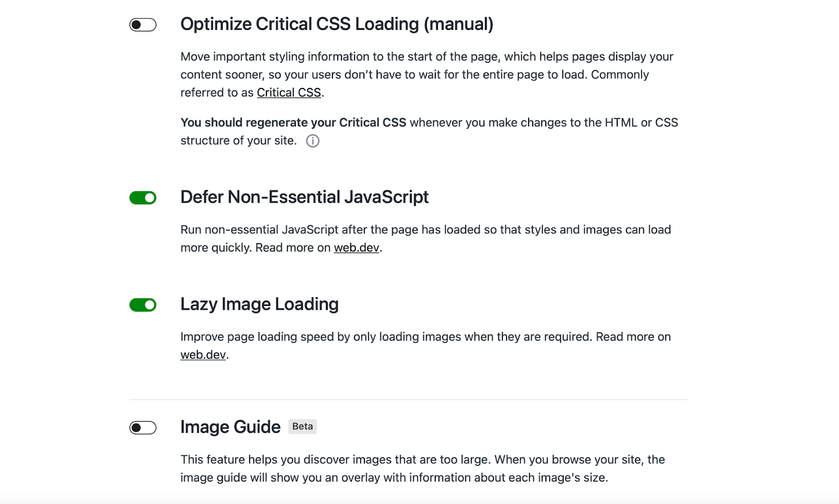The image size is (839, 504).
Task: Click the divider line above Image Guide
Action: point(408,400)
